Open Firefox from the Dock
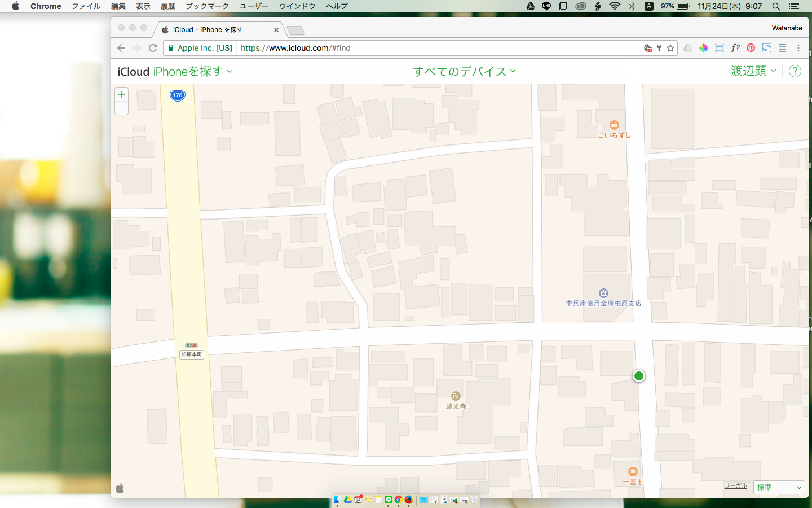812x508 pixels. 408,500
